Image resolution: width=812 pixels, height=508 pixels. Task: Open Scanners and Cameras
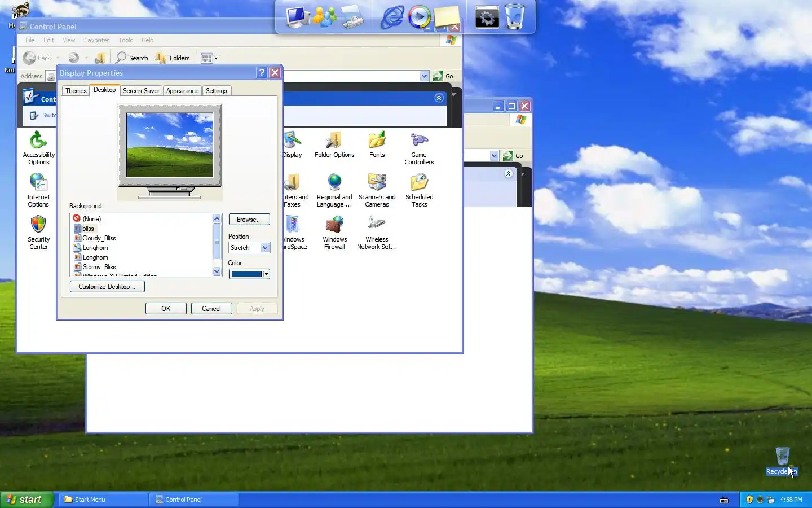[x=377, y=190]
